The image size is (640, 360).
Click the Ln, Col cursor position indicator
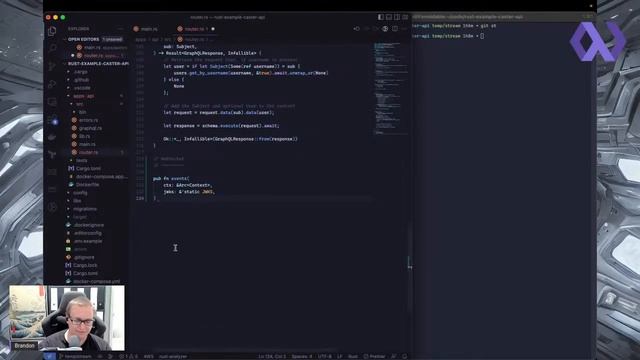pos(272,356)
